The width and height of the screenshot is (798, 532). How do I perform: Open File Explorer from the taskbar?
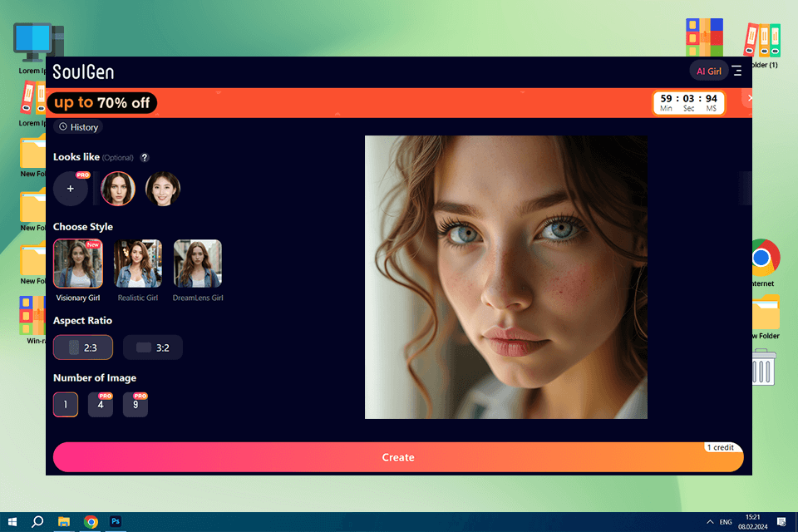click(64, 522)
